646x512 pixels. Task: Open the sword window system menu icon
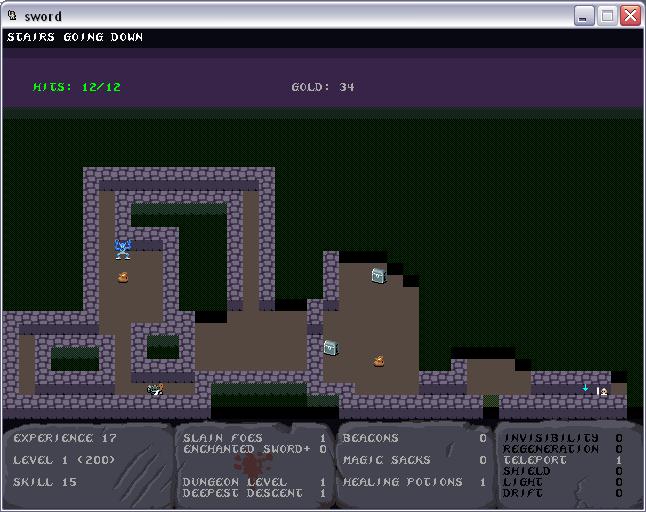click(x=12, y=16)
